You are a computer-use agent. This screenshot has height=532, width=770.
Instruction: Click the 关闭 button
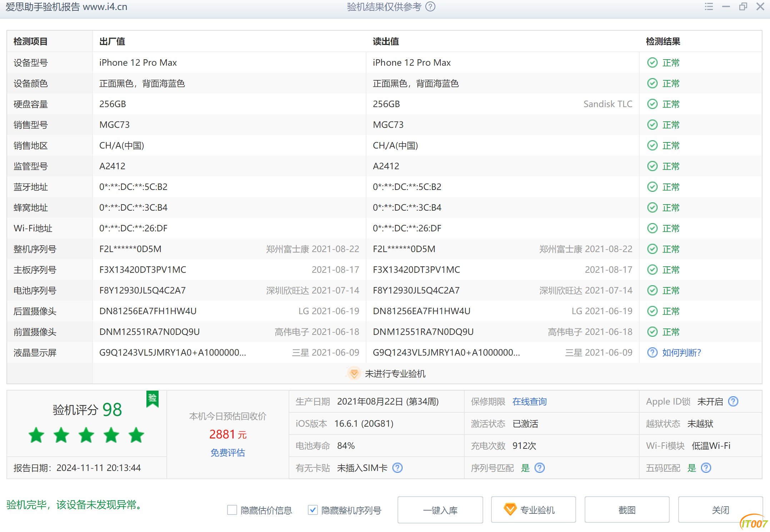tap(720, 510)
